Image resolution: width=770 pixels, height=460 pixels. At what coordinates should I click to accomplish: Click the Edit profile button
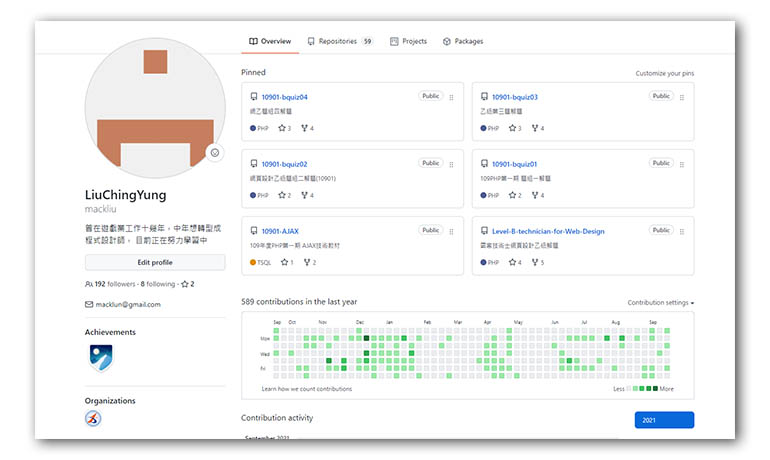(154, 262)
